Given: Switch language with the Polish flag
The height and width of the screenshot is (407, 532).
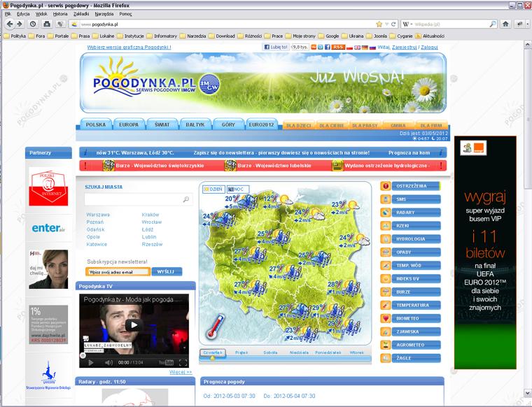Looking at the screenshot, I should click(349, 48).
